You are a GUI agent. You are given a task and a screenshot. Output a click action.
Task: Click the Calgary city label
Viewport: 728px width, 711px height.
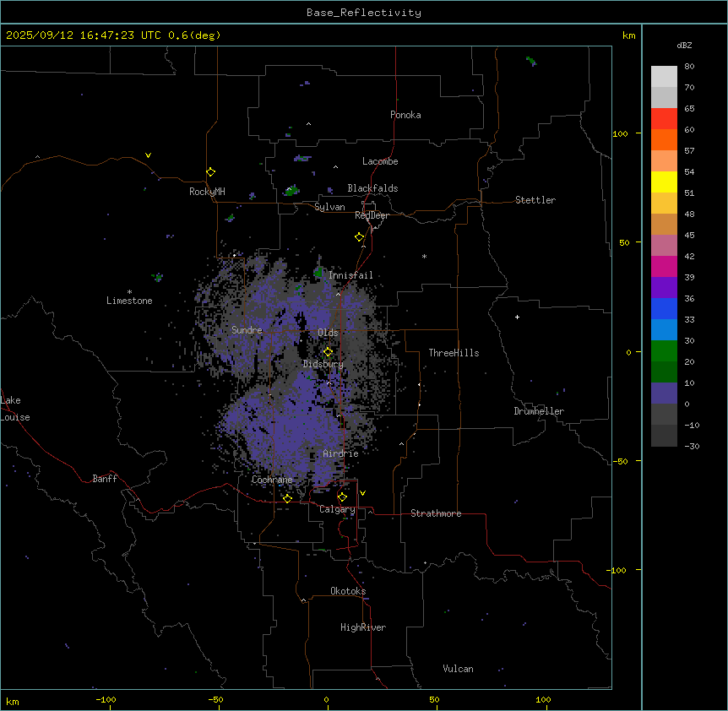coord(337,509)
